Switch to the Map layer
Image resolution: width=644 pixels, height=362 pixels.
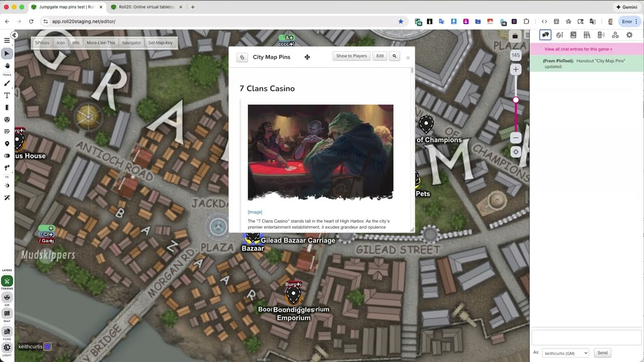point(7,314)
